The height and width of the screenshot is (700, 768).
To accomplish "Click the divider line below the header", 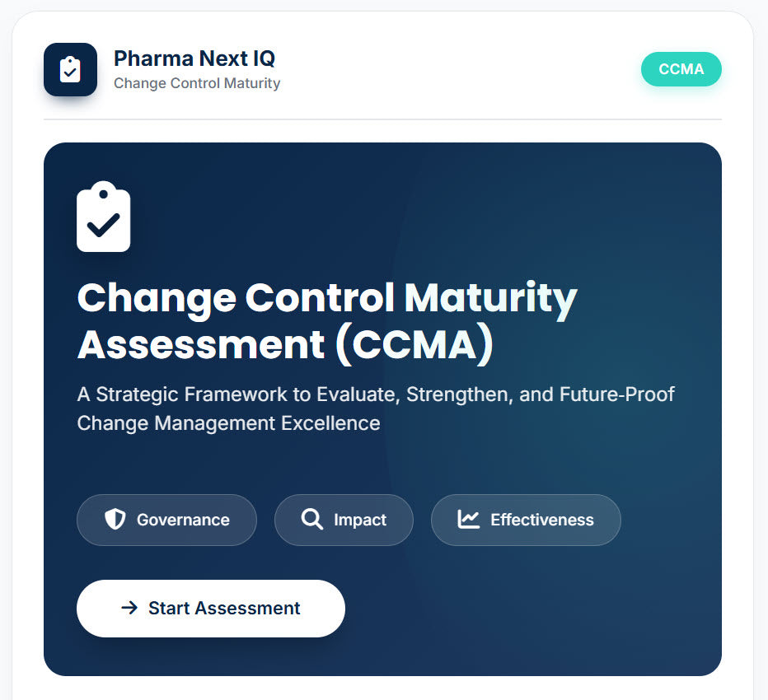I will pos(384,120).
